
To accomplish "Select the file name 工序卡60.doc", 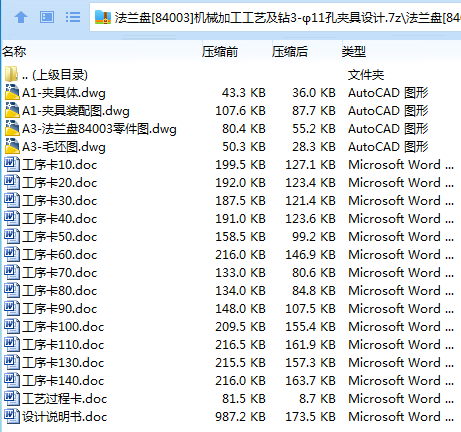I will tap(60, 255).
